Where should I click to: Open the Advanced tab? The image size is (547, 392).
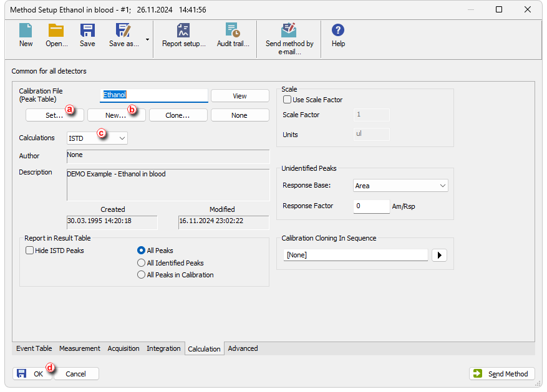[x=243, y=348]
